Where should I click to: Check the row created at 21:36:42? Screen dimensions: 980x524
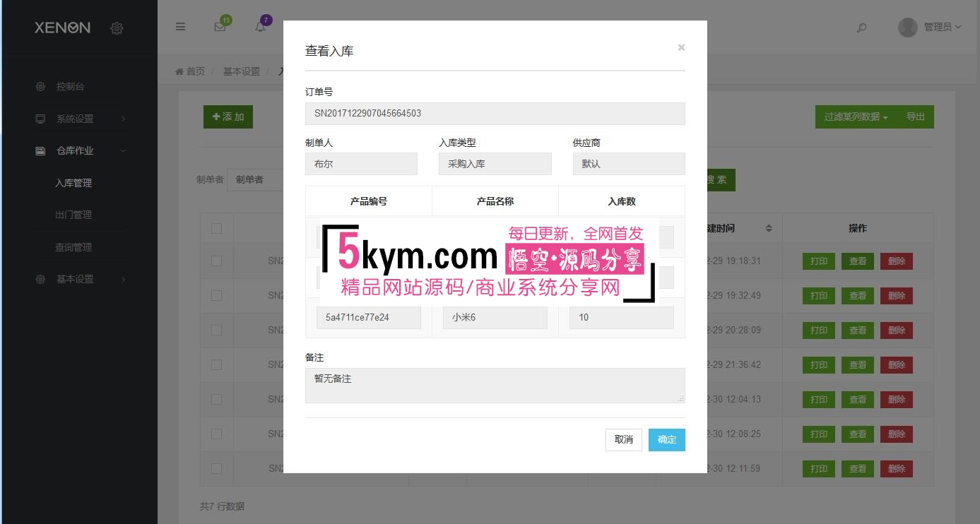click(x=217, y=364)
